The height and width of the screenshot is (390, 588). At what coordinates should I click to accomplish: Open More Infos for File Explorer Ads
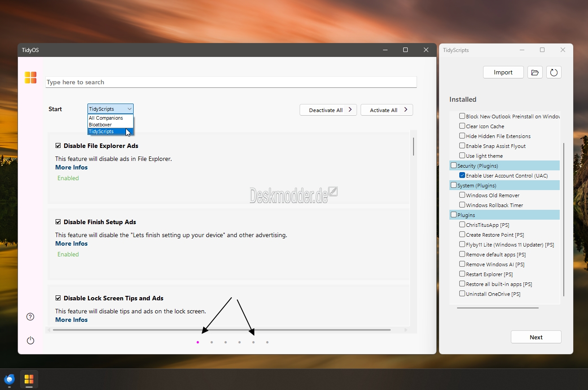71,167
